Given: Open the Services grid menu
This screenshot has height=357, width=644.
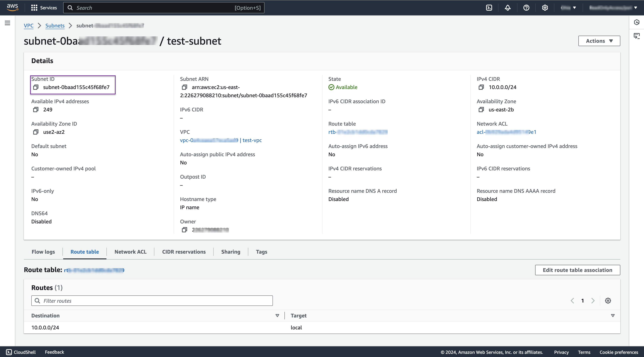Looking at the screenshot, I should pos(44,8).
